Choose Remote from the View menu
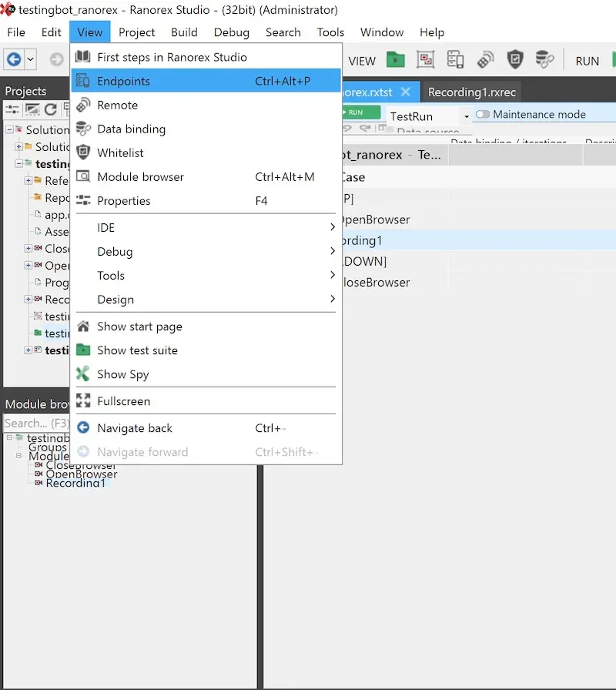This screenshot has height=690, width=616. (x=206, y=106)
